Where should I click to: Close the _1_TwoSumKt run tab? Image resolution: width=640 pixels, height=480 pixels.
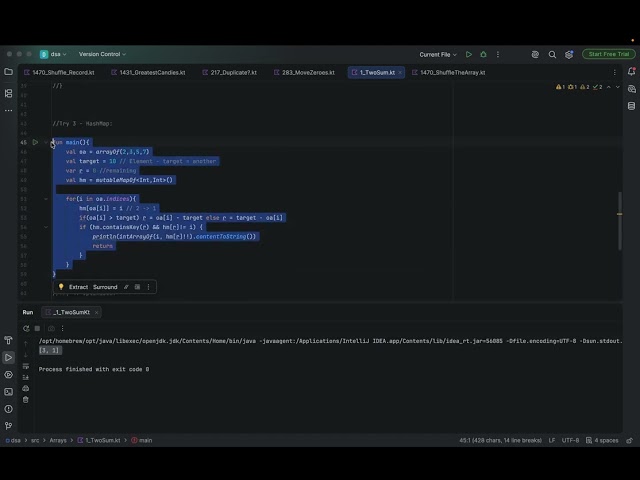(96, 313)
